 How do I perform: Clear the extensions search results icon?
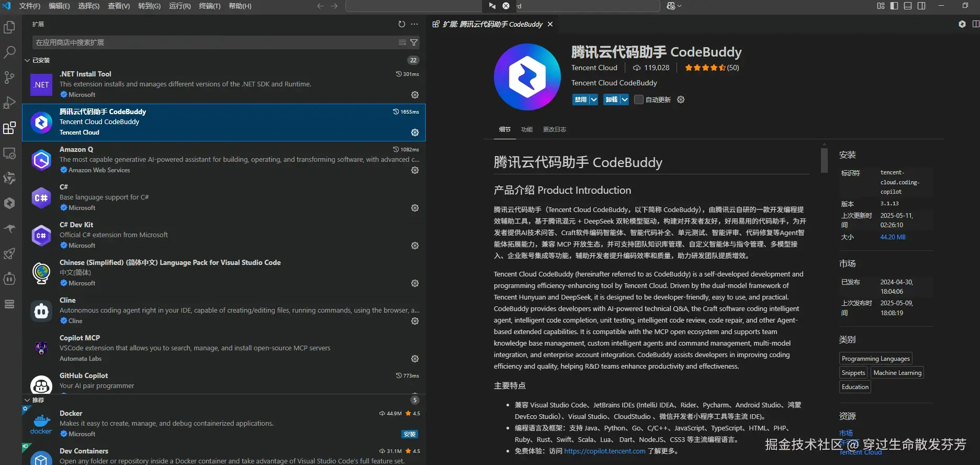tap(402, 42)
